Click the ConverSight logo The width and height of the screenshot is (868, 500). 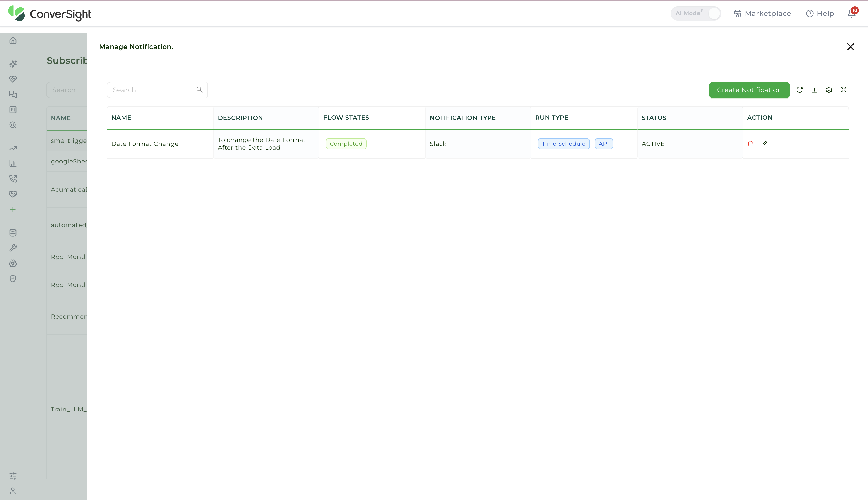coord(50,14)
